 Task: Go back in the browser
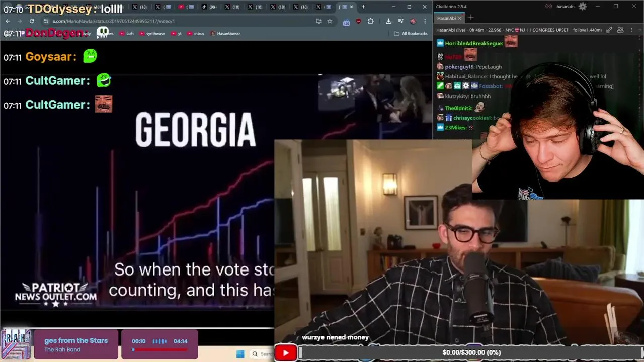8,21
